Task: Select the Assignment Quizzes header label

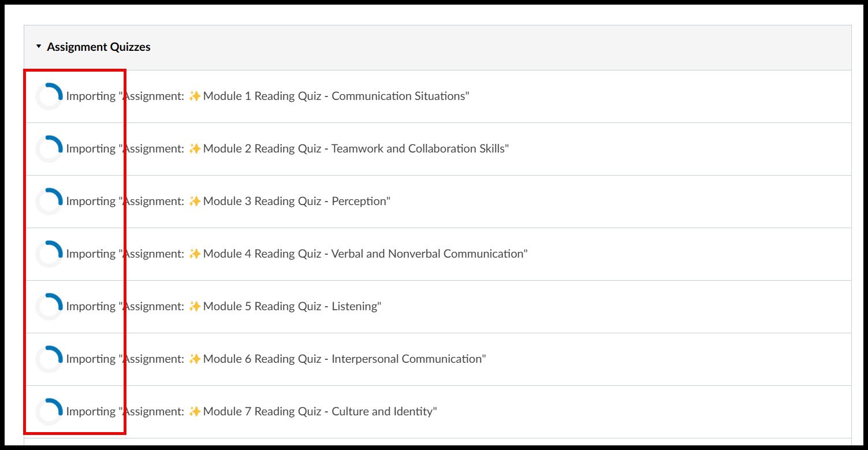Action: click(x=98, y=47)
